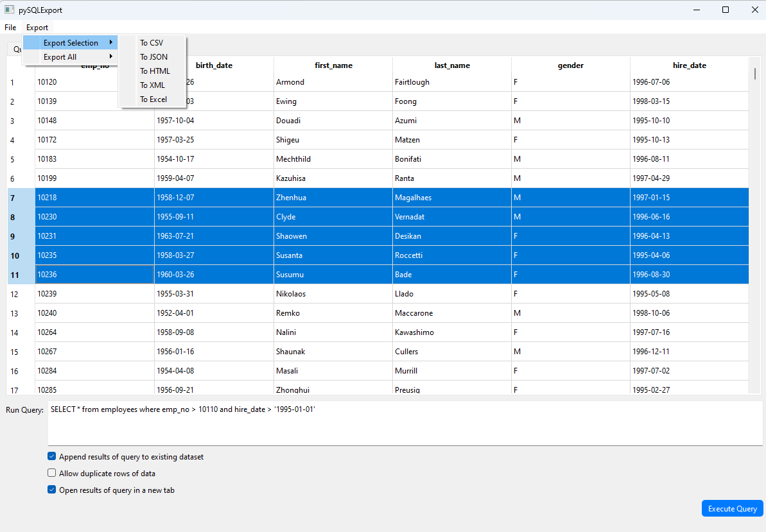Choose To JSON export option
Image resolution: width=766 pixels, height=532 pixels.
pyautogui.click(x=152, y=57)
